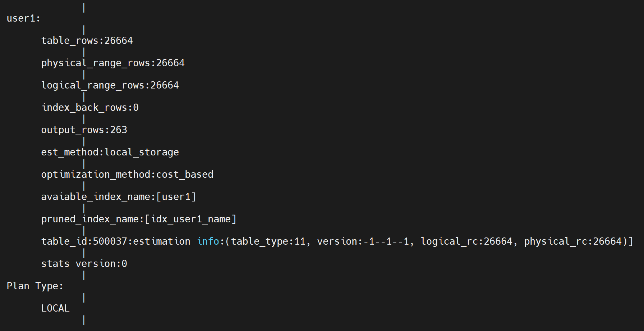Screen dimensions: 644x331
Task: Click the logical_range_rows:26664 line
Action: click(110, 85)
